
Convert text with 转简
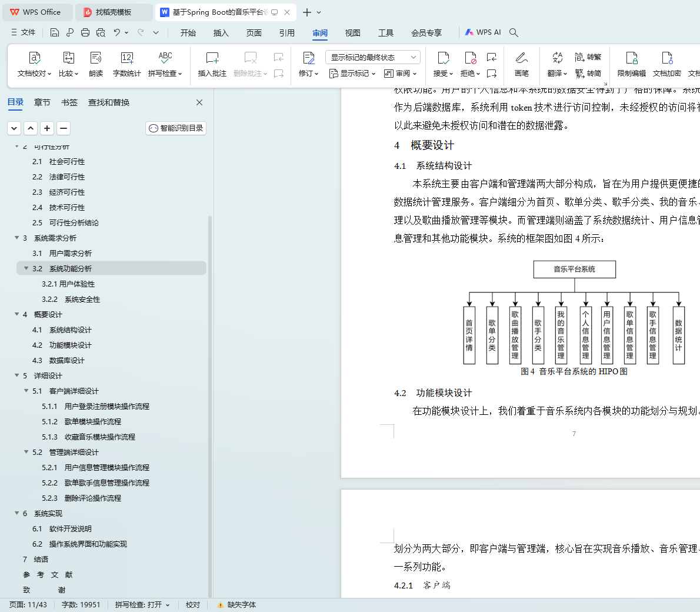[588, 73]
